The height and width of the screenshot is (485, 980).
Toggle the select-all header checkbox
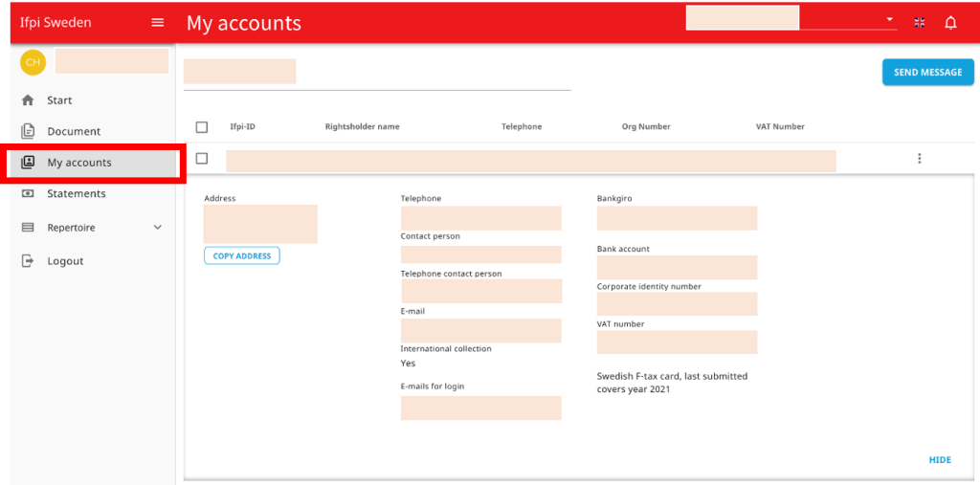click(202, 127)
